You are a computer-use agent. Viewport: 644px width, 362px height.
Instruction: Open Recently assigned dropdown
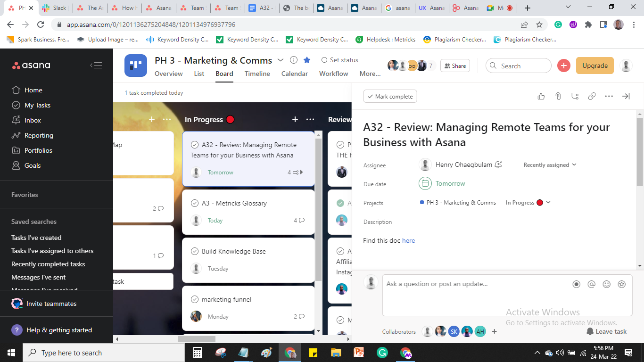(x=550, y=165)
